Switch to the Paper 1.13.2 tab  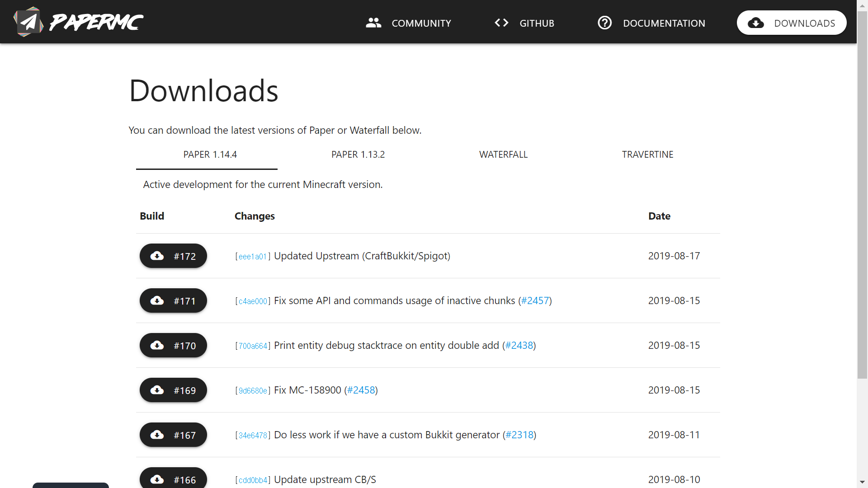point(358,155)
